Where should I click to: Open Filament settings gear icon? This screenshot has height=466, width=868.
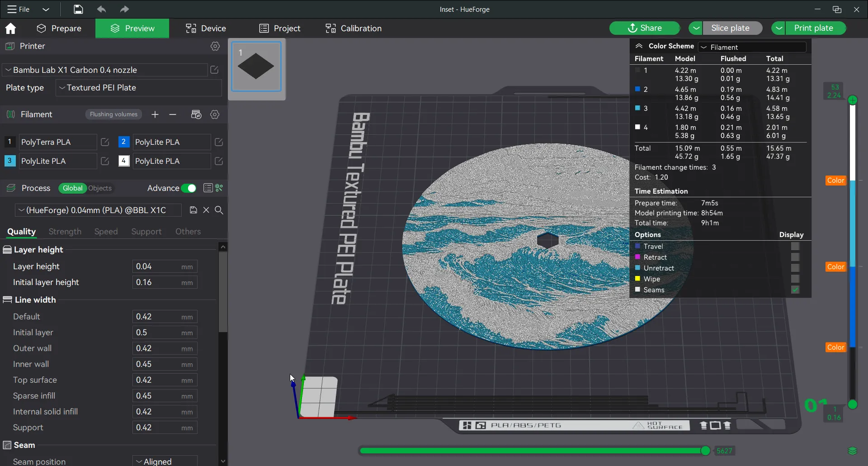[x=215, y=114]
